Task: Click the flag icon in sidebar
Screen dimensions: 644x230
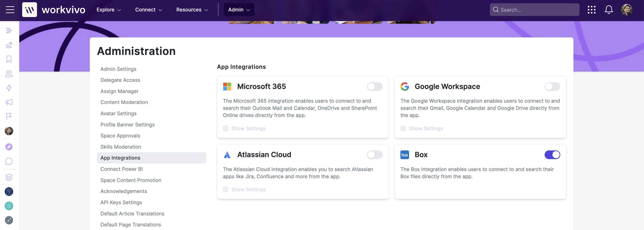Action: [x=9, y=116]
